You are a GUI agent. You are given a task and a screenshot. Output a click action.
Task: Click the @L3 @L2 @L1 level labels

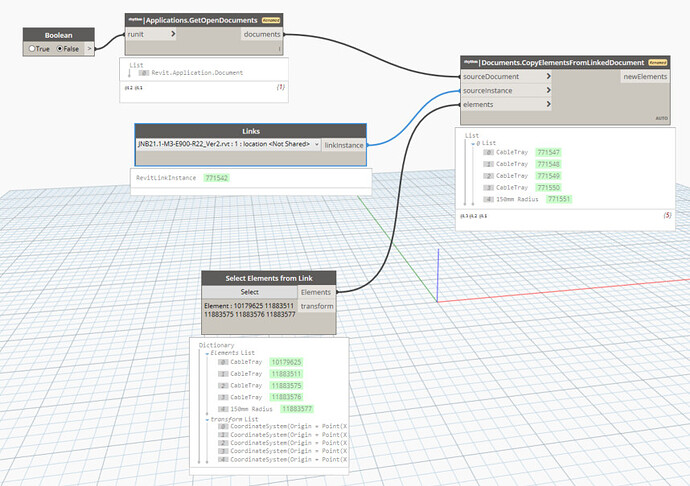[x=473, y=216]
